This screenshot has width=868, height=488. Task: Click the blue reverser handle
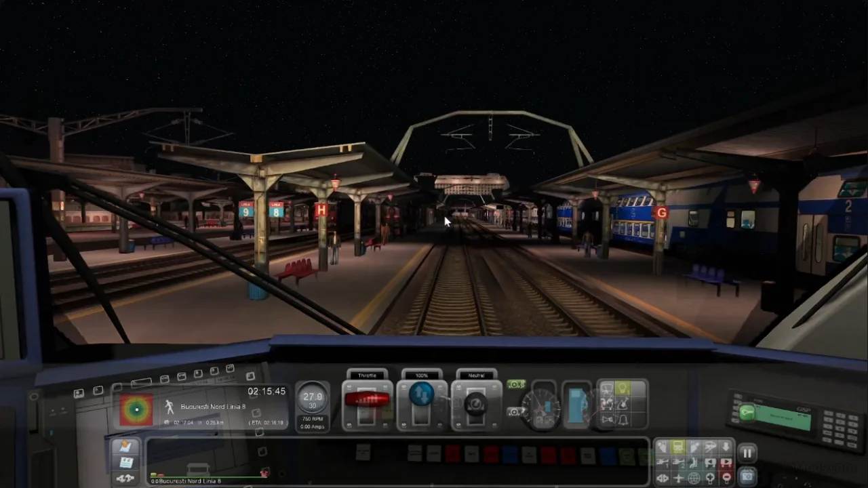point(421,395)
